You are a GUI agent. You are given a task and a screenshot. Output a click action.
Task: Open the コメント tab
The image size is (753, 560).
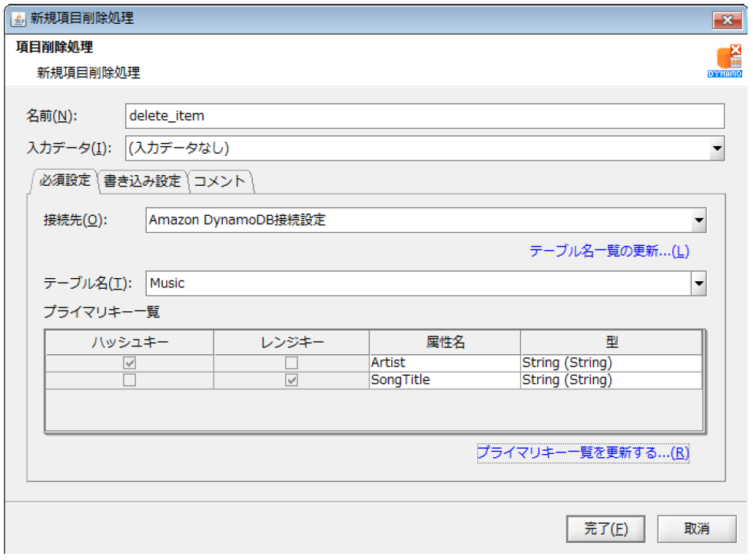click(220, 181)
